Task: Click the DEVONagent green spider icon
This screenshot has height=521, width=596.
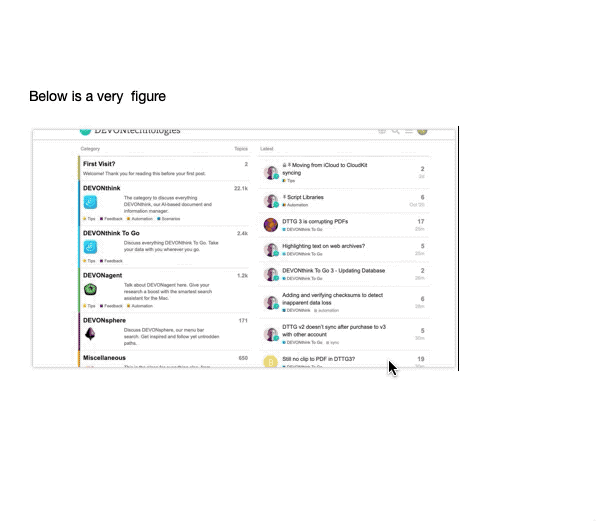Action: [x=90, y=289]
